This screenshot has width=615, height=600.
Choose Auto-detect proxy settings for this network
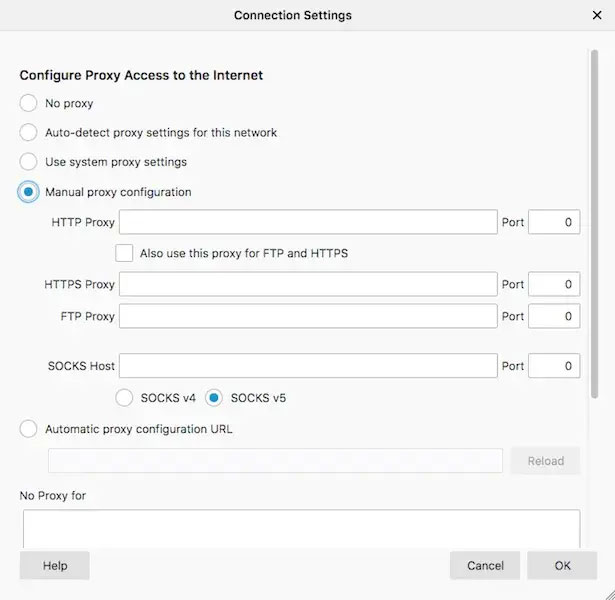pyautogui.click(x=28, y=133)
